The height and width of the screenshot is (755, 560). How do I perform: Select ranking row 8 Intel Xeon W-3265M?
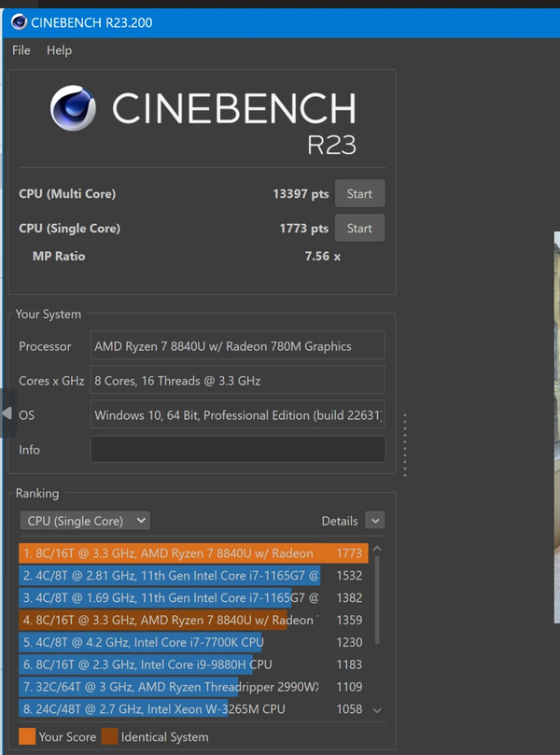tap(193, 708)
